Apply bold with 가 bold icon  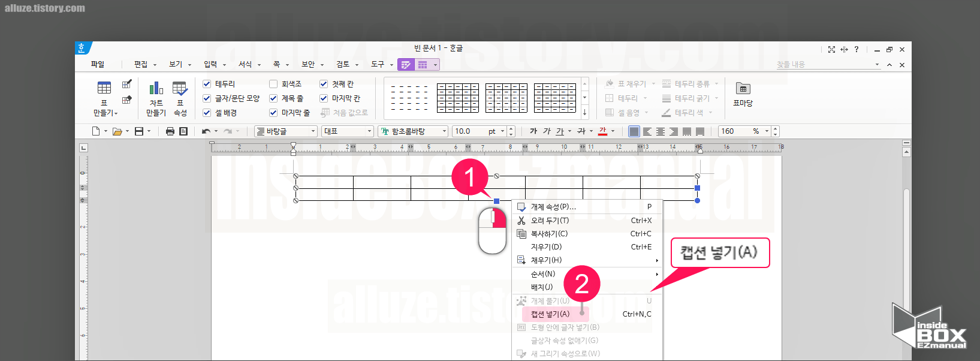[x=533, y=131]
